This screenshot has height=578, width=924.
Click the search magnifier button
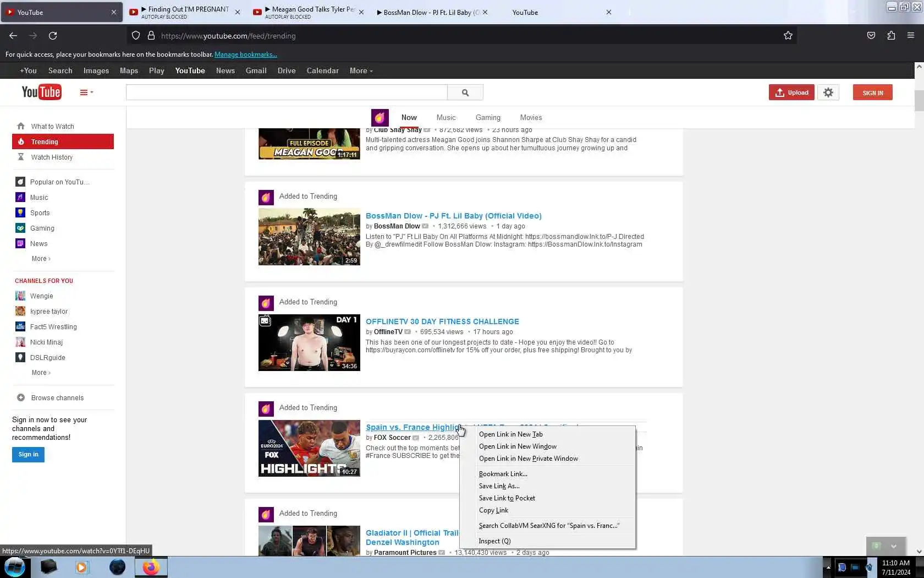(x=465, y=92)
